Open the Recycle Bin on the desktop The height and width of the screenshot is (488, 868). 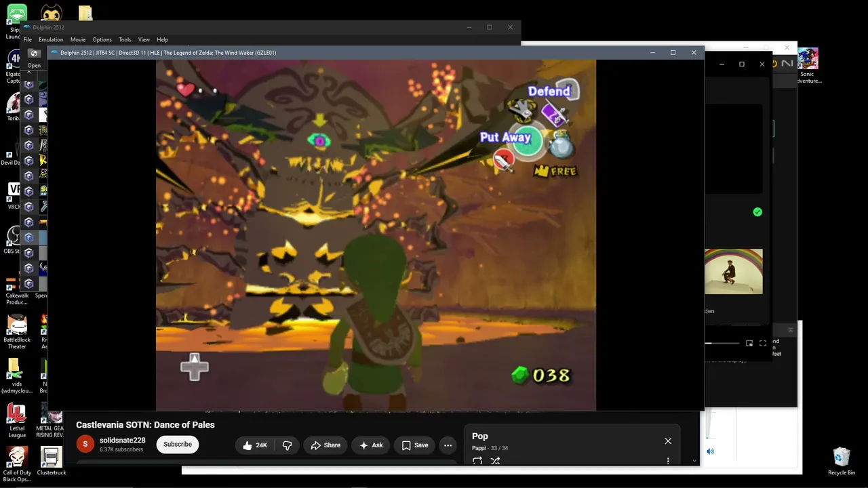tap(842, 461)
